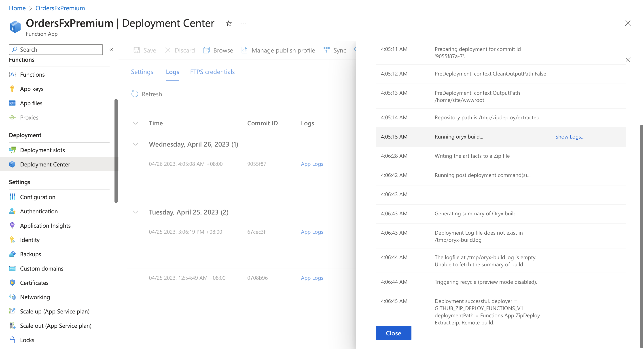Open App files in the sidebar
Viewport: 644px width, 349px height.
(x=31, y=103)
